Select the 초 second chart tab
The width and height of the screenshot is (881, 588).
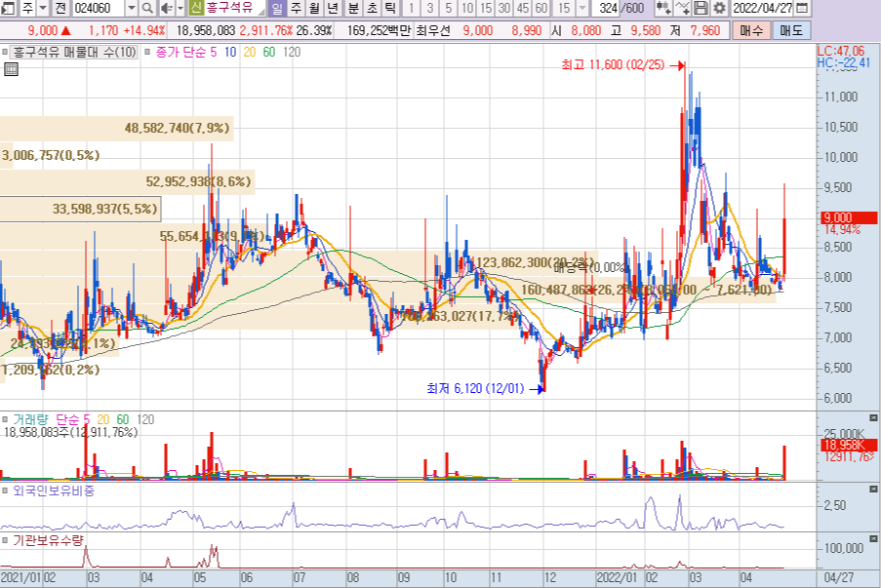372,8
